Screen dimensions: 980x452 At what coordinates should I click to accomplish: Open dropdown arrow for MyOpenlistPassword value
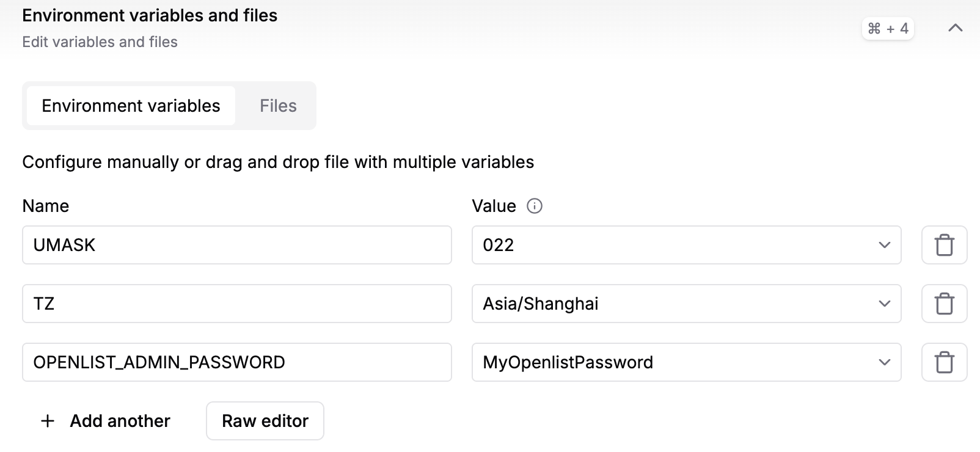(884, 362)
